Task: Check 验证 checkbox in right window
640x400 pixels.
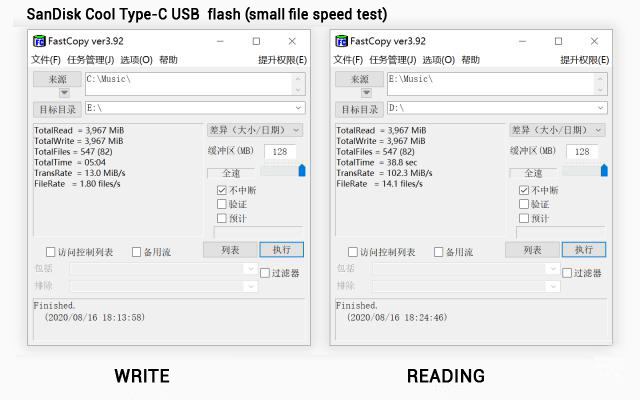Action: click(524, 204)
